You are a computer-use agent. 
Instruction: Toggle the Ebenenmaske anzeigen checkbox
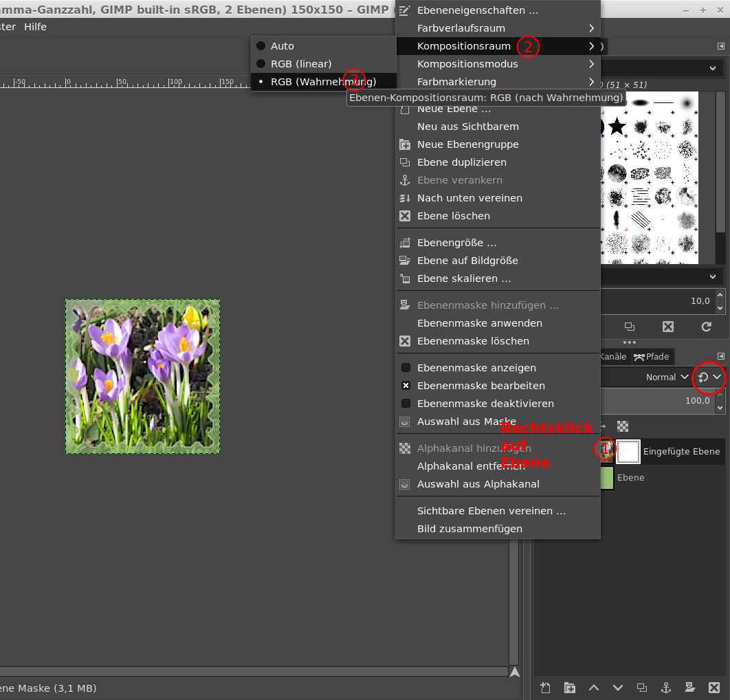tap(406, 368)
